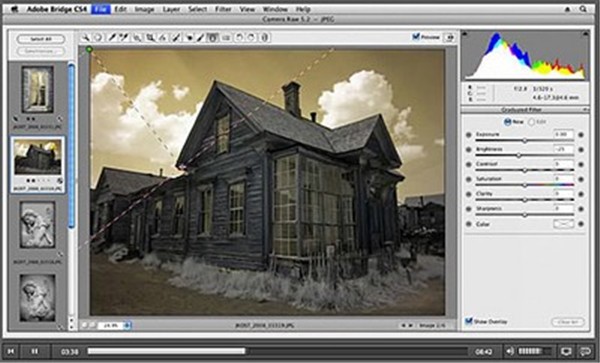The width and height of the screenshot is (600, 363).
Task: Click the video progress bar
Action: click(x=277, y=351)
